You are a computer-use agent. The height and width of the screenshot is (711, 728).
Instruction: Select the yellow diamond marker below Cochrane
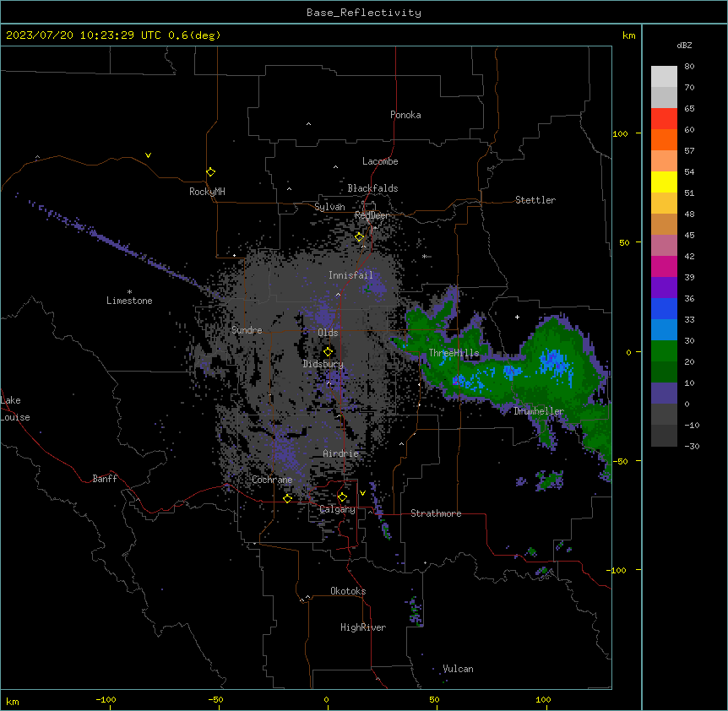287,498
